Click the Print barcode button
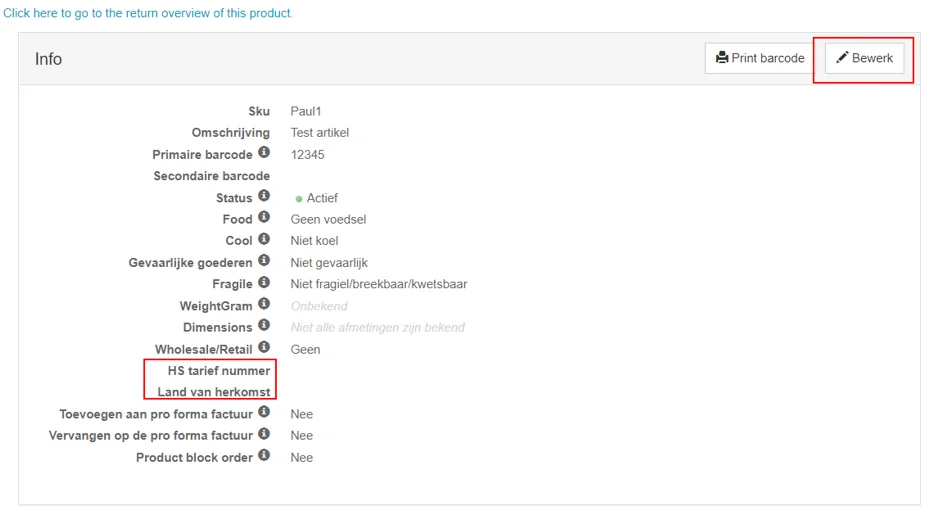931x514 pixels. click(x=759, y=58)
